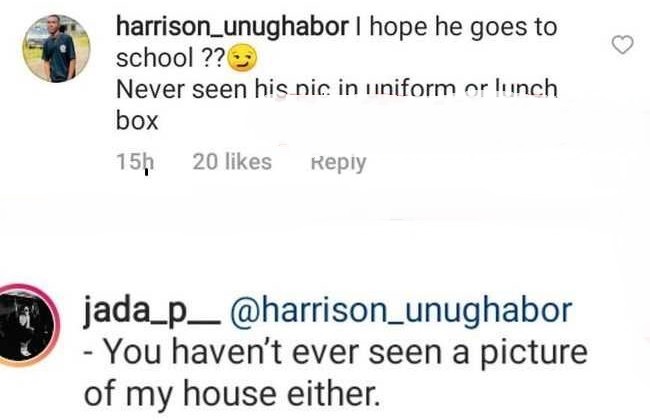Select the text 'I hope he goes to'

pos(456,27)
